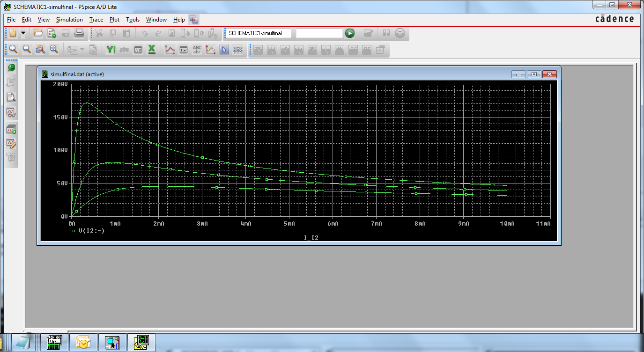This screenshot has height=352, width=644.
Task: Click the Zoom Fit icon
Action: point(54,49)
